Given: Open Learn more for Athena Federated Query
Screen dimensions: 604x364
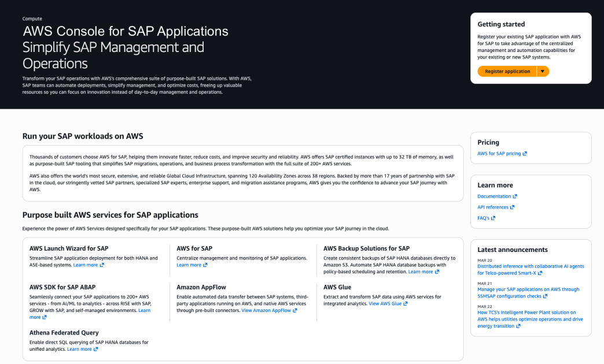Looking at the screenshot, I should pos(80,349).
